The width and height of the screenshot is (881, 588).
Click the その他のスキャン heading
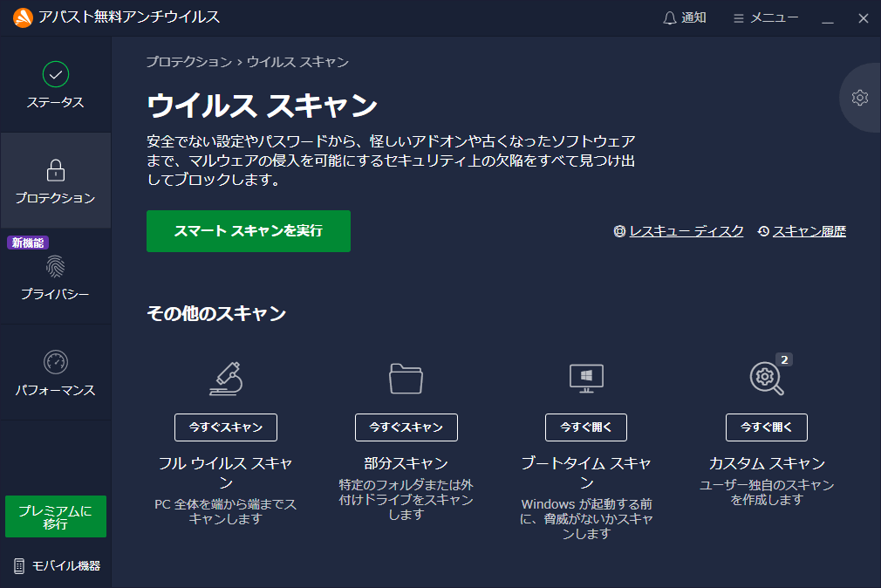[x=216, y=313]
